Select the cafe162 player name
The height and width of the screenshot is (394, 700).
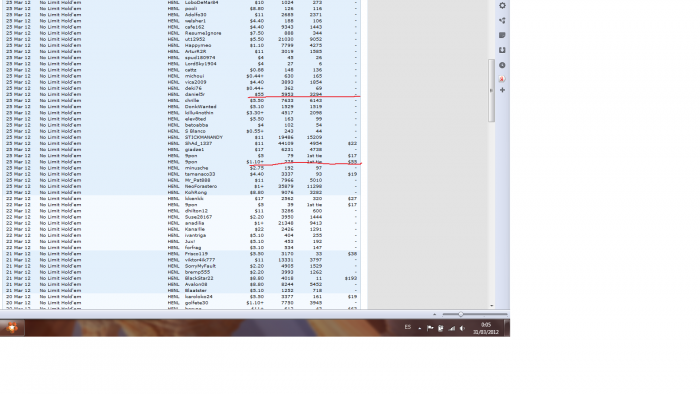tap(194, 27)
